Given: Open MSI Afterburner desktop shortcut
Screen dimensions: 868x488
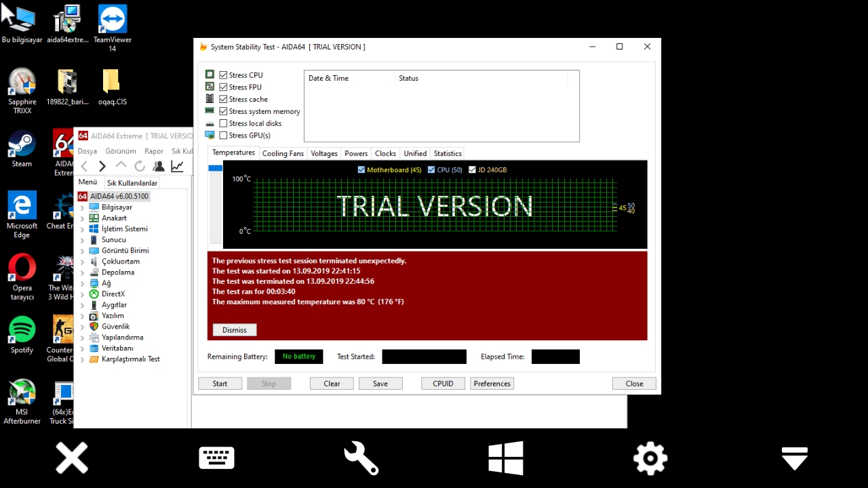Looking at the screenshot, I should (22, 402).
